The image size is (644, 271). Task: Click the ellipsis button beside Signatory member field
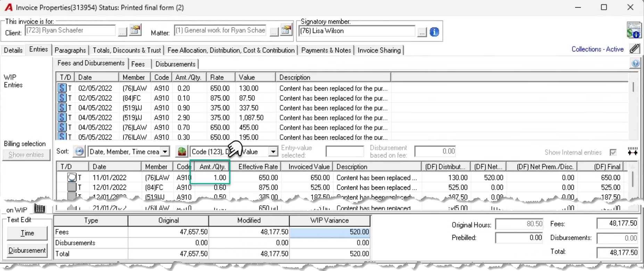coord(422,33)
